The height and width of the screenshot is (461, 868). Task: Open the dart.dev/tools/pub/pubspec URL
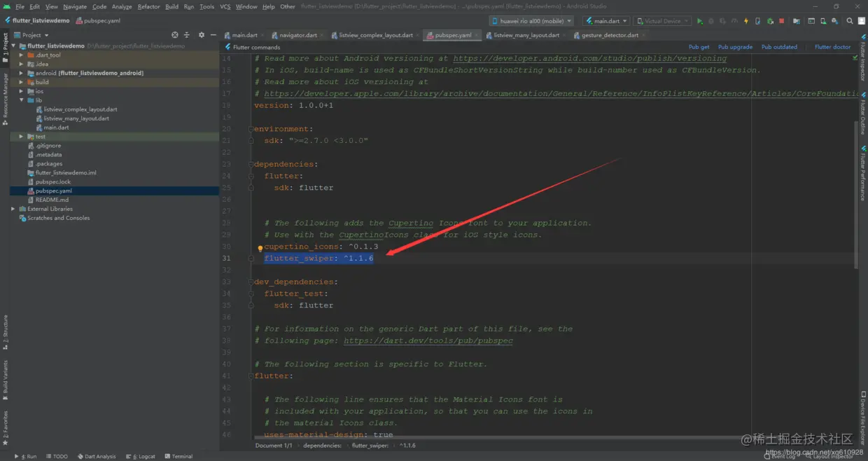coord(428,340)
